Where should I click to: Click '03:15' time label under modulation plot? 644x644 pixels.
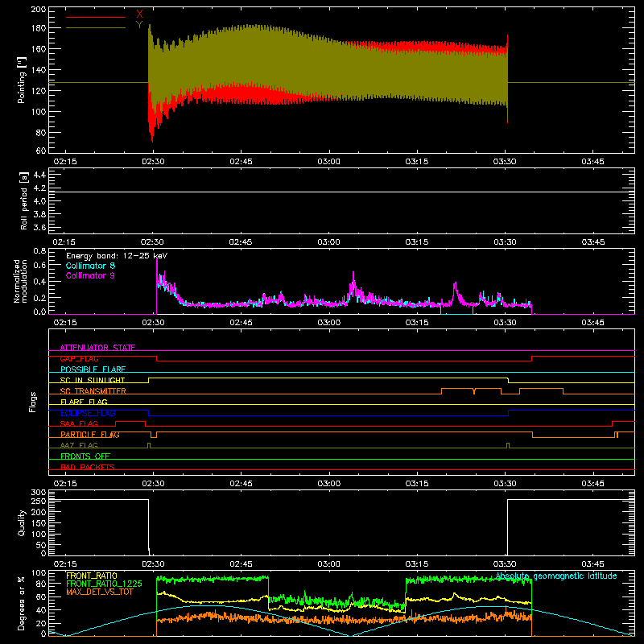(417, 323)
